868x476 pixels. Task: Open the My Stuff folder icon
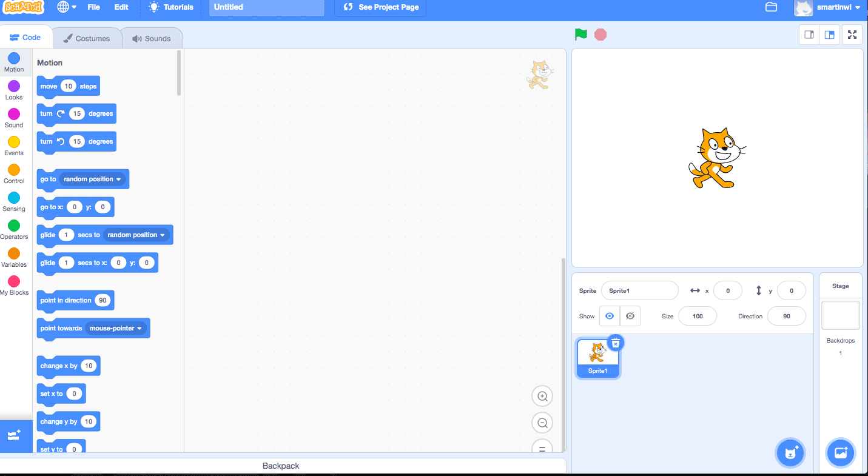772,7
